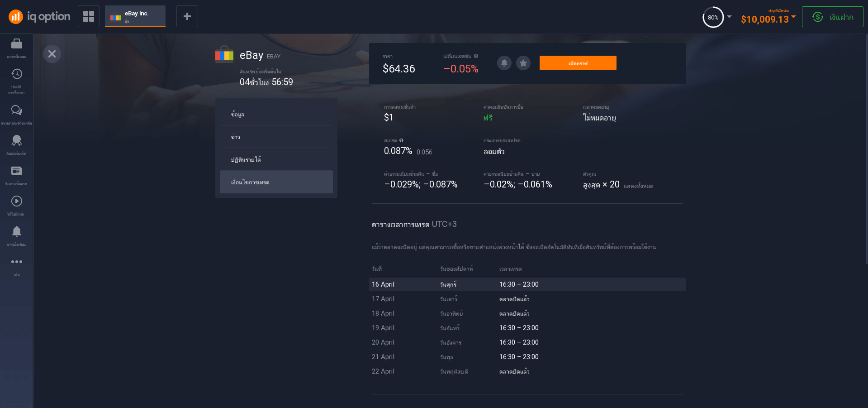Open the market analysis newspaper icon
This screenshot has width=868, height=408.
coord(17,171)
